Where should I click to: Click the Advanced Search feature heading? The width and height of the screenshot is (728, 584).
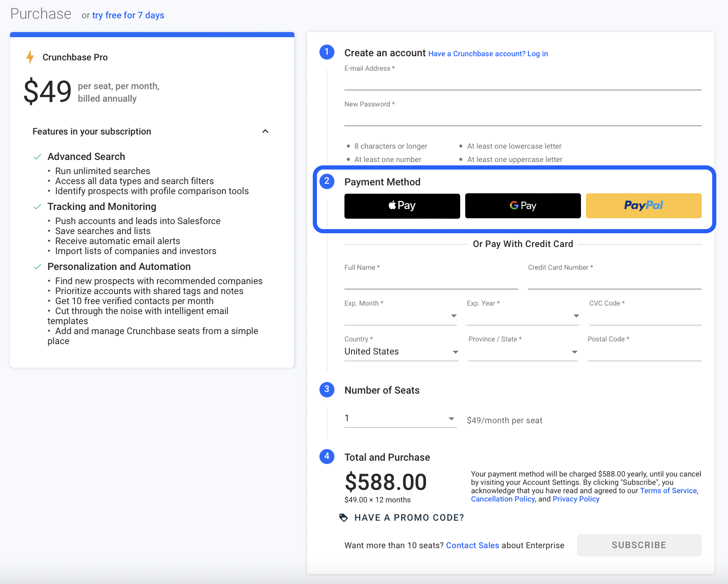[86, 157]
